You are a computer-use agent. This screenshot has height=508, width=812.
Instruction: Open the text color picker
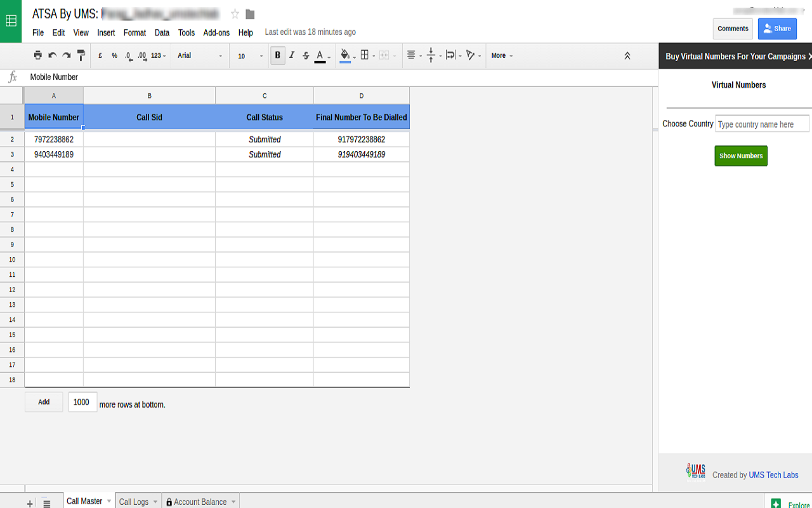pyautogui.click(x=322, y=56)
